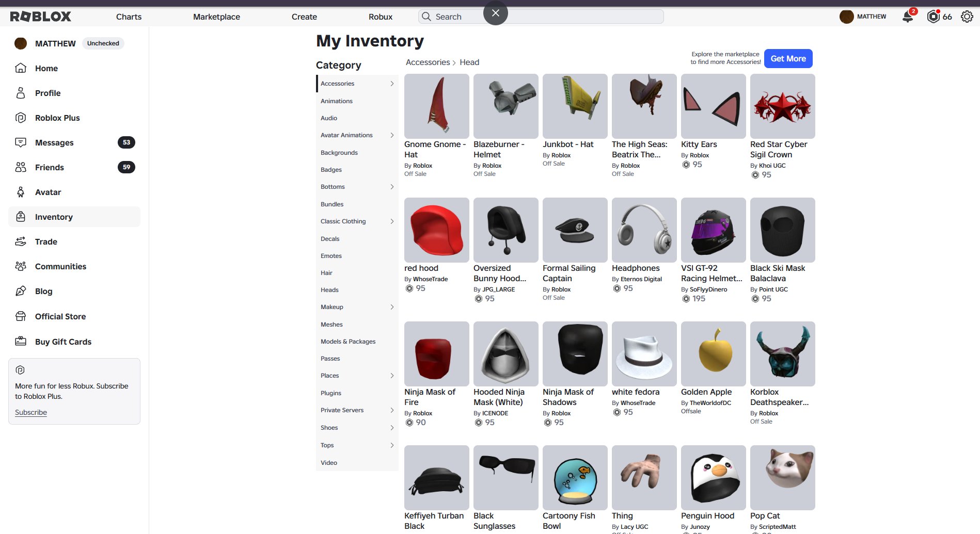This screenshot has width=980, height=534.
Task: Click the Accessories breadcrumb link
Action: click(428, 62)
